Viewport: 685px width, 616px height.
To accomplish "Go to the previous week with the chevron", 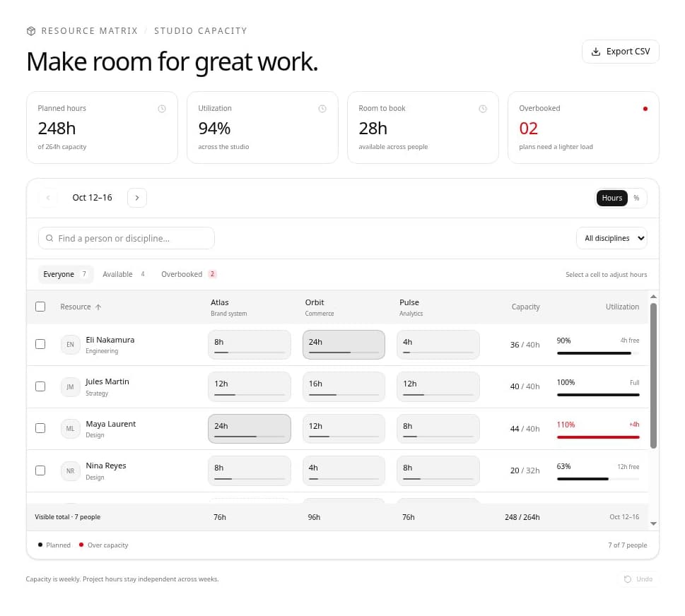I will [x=48, y=198].
